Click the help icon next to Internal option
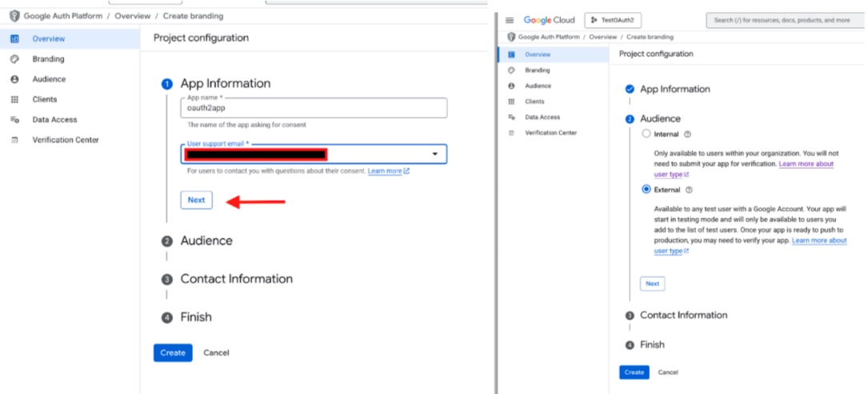Image resolution: width=868 pixels, height=394 pixels. point(687,134)
